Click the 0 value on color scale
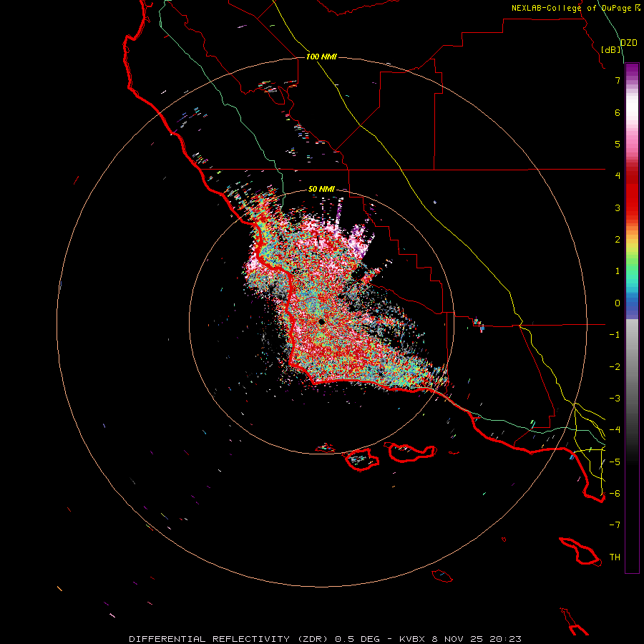 click(x=618, y=303)
